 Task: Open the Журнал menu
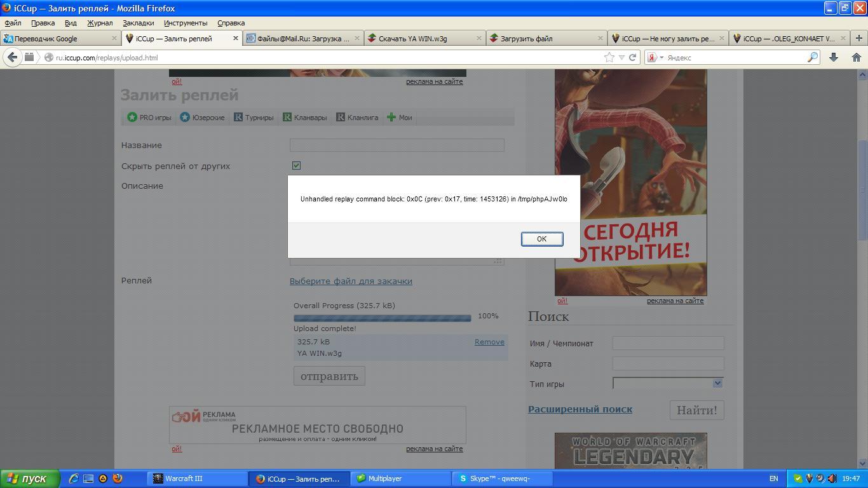[100, 23]
